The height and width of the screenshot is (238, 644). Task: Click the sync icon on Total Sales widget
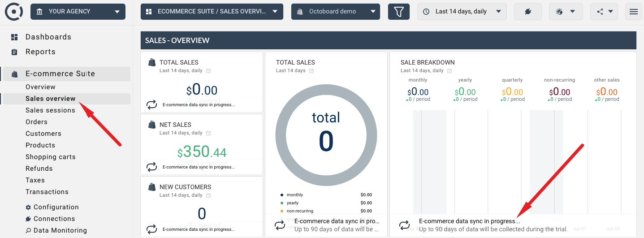coord(152,104)
